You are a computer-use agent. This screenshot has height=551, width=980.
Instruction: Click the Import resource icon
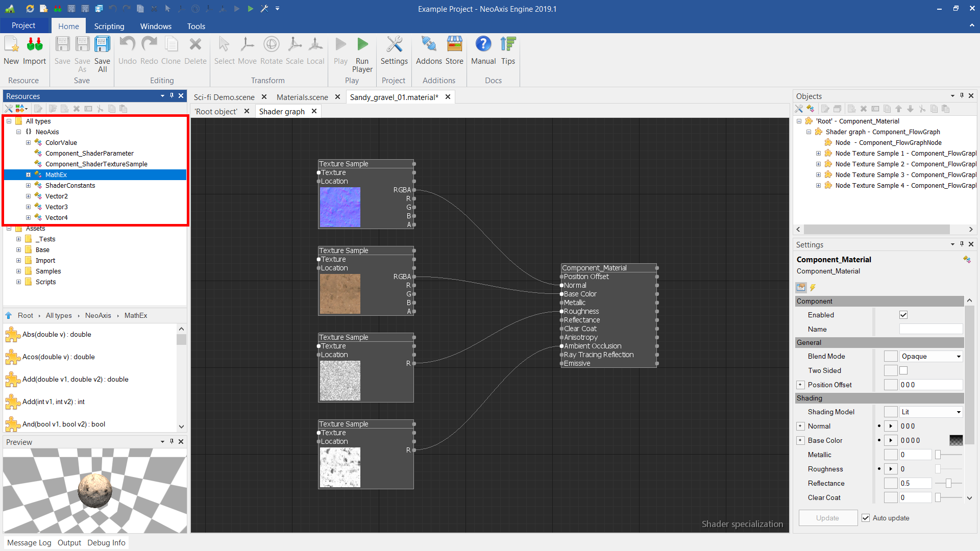tap(35, 45)
